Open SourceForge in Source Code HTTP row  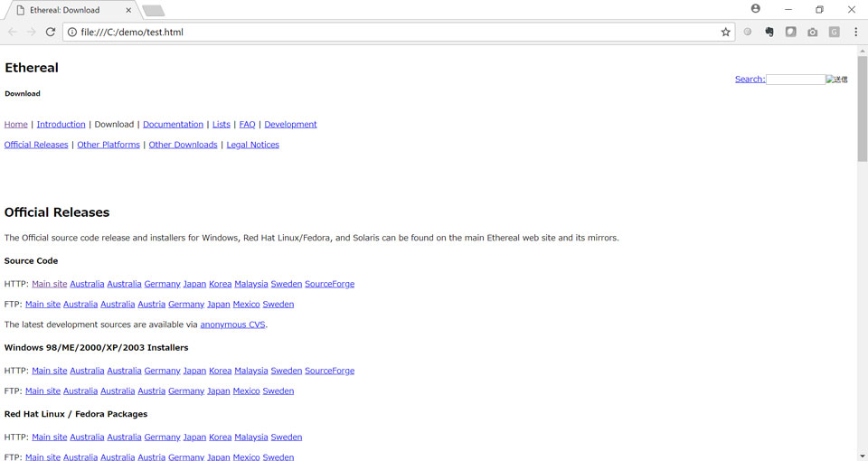point(330,284)
